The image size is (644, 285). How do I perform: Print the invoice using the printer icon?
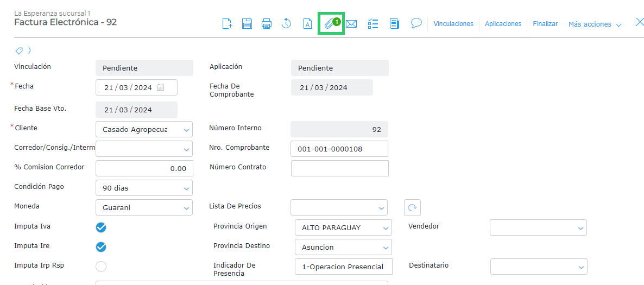click(x=267, y=24)
